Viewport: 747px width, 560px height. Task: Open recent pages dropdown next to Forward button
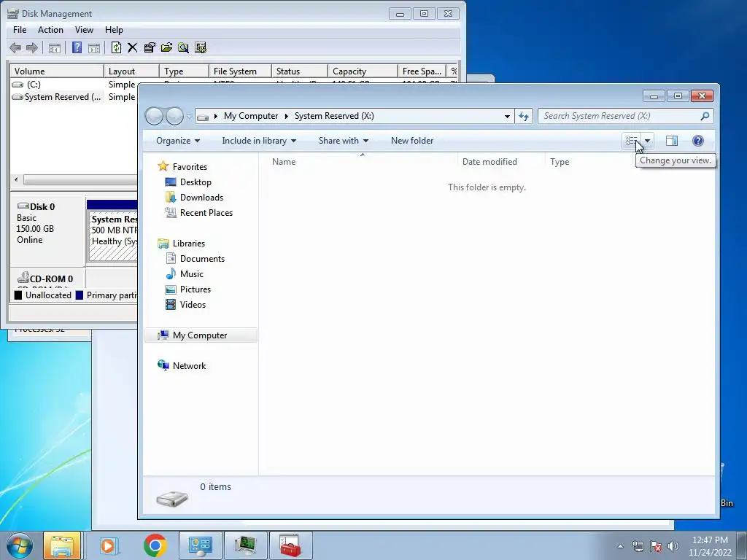click(189, 116)
